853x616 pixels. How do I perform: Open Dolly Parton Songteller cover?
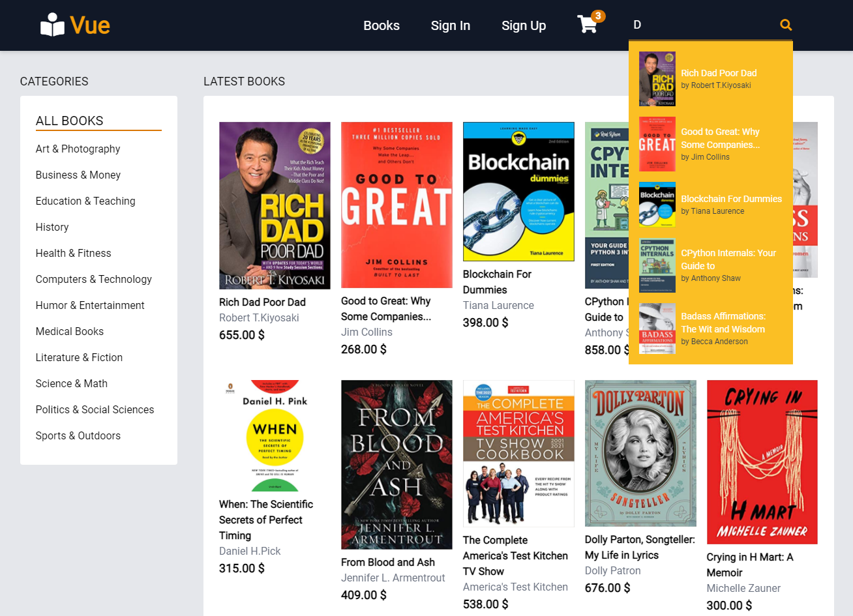pos(640,453)
